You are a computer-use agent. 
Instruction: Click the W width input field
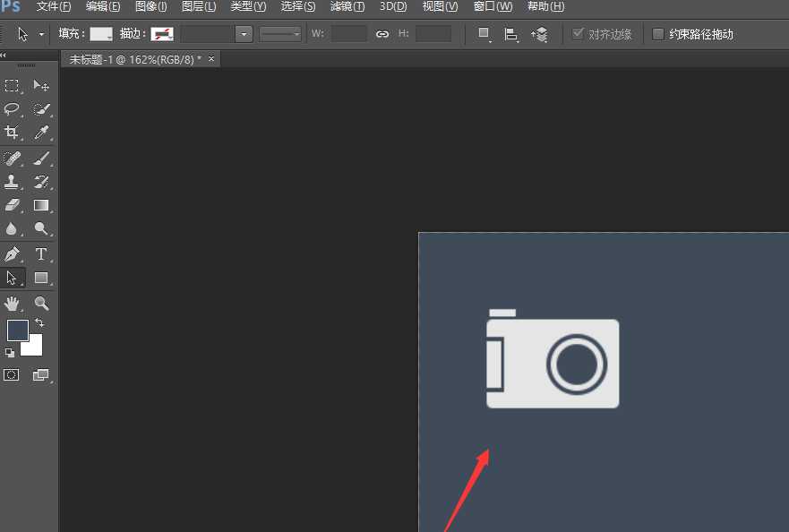pyautogui.click(x=348, y=34)
